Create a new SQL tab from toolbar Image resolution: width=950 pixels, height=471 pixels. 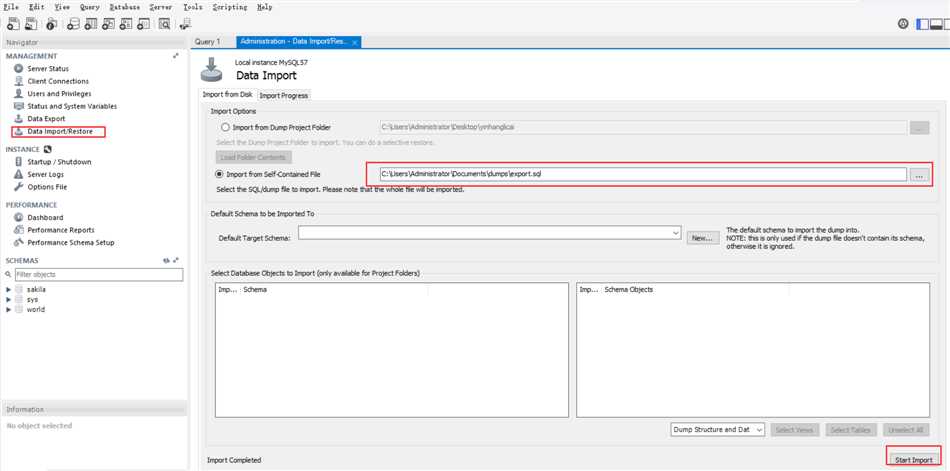tap(13, 24)
